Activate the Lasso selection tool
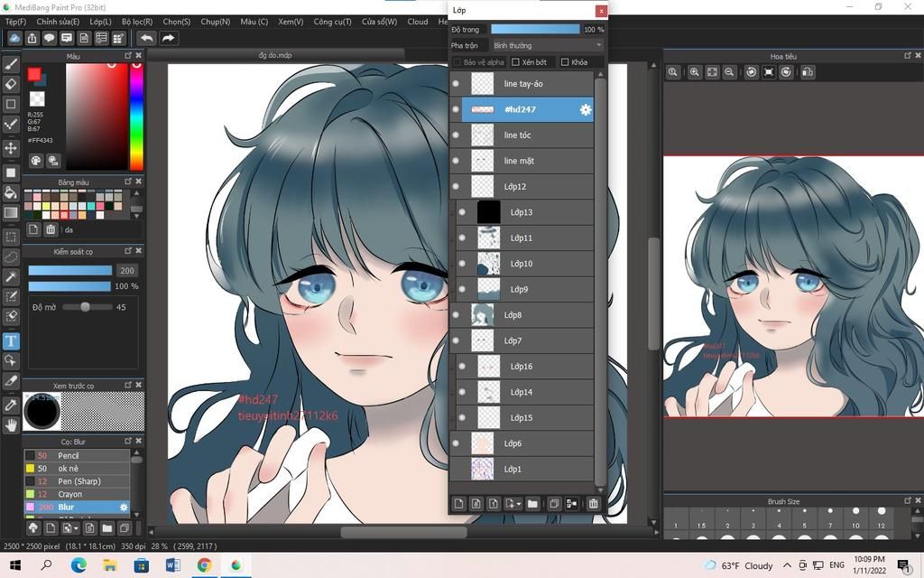 [11, 257]
